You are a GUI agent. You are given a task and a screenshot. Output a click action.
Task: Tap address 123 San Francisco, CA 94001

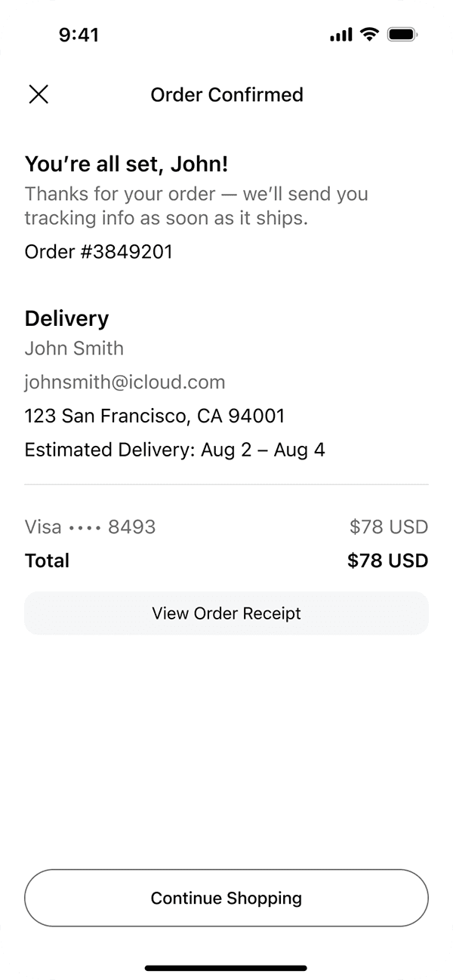coord(155,416)
